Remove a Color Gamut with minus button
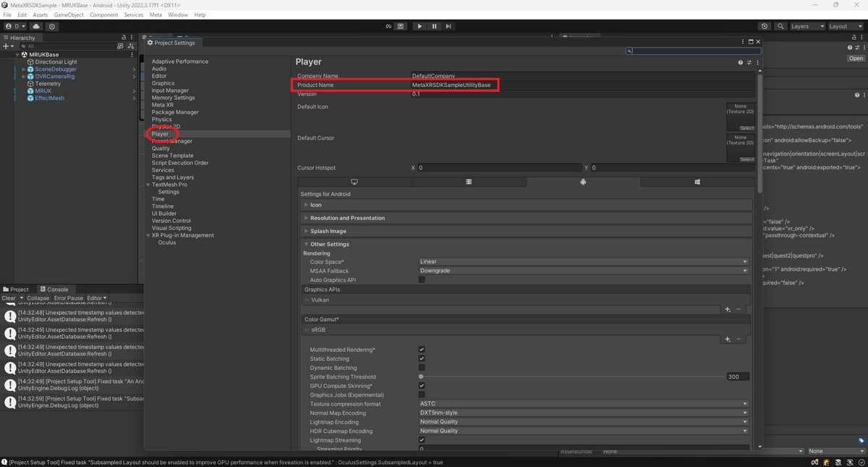The image size is (868, 467). coord(739,339)
